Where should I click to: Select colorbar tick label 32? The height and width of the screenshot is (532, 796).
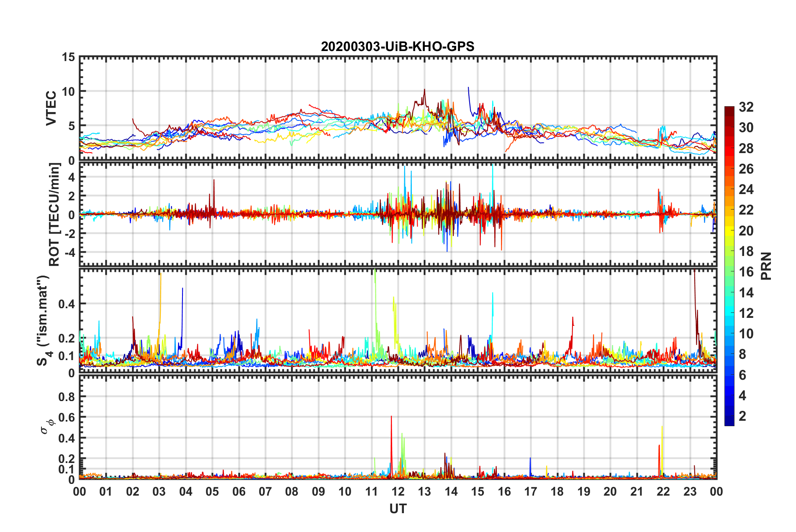[x=746, y=107]
